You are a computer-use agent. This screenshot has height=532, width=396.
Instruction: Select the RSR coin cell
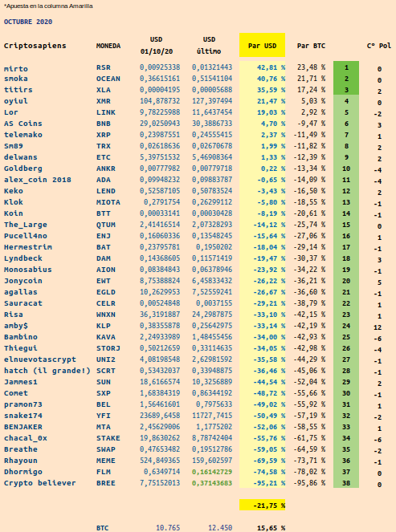pyautogui.click(x=104, y=67)
